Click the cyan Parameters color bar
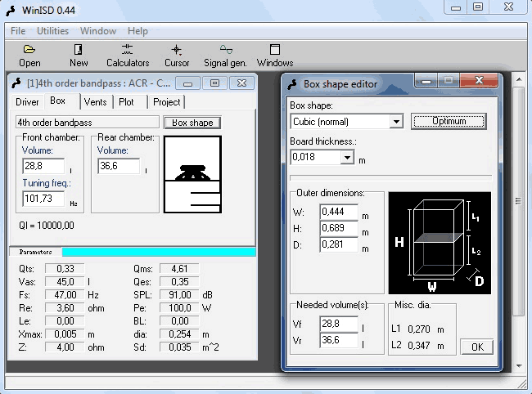Image resolution: width=532 pixels, height=394 pixels. point(158,252)
